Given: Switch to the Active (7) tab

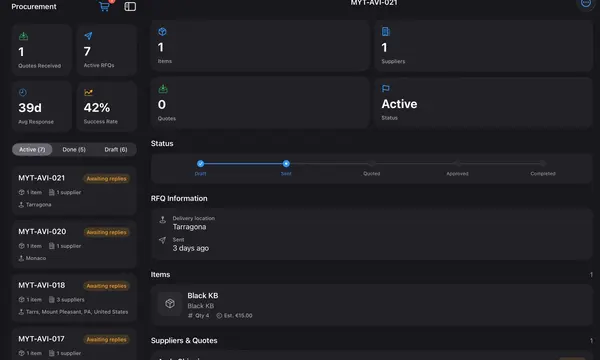Looking at the screenshot, I should click(32, 150).
